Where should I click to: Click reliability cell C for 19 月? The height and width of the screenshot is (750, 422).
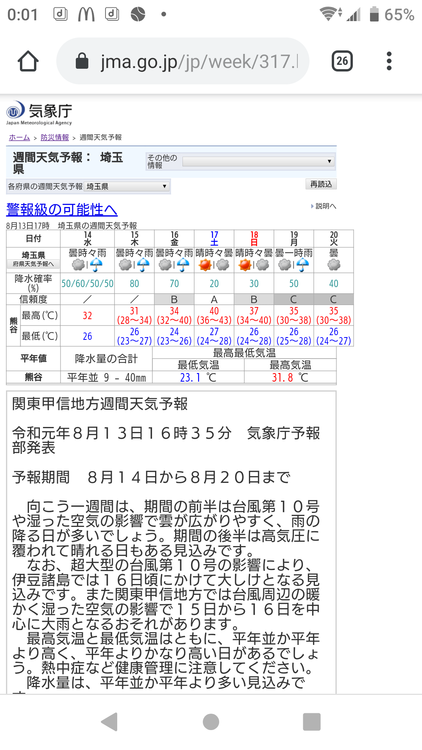[294, 299]
